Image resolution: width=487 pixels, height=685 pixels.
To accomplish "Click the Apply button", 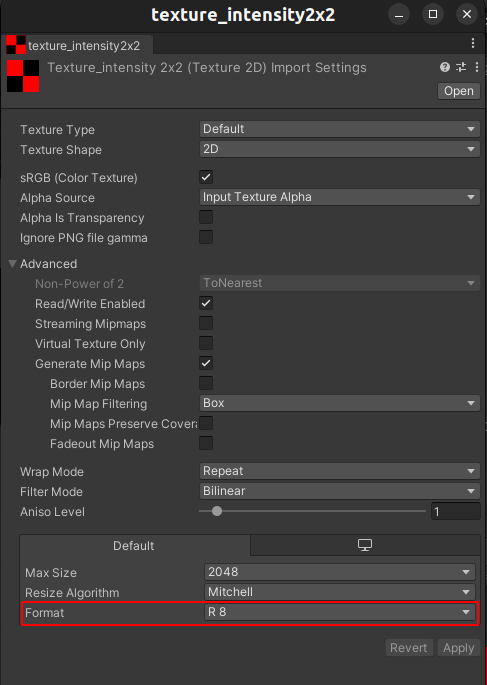I will pos(459,647).
